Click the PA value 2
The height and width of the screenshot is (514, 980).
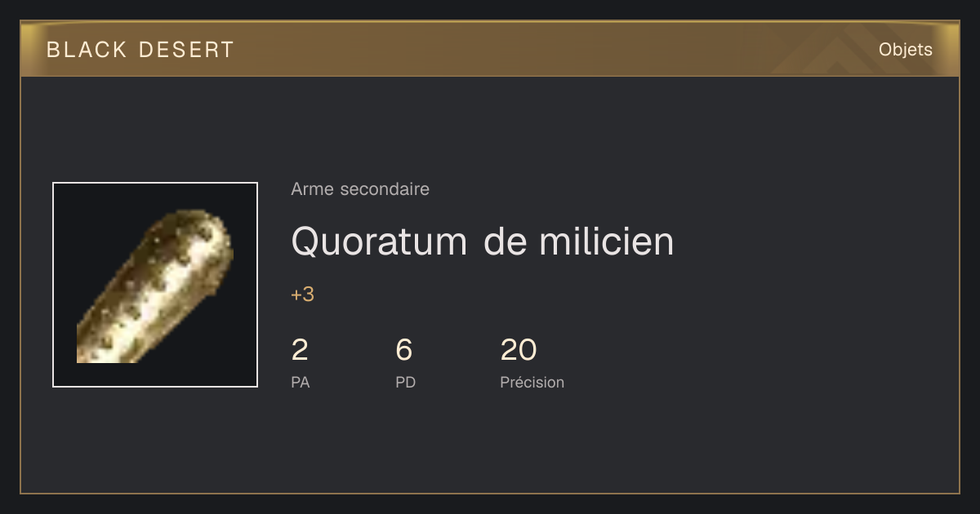tap(300, 350)
